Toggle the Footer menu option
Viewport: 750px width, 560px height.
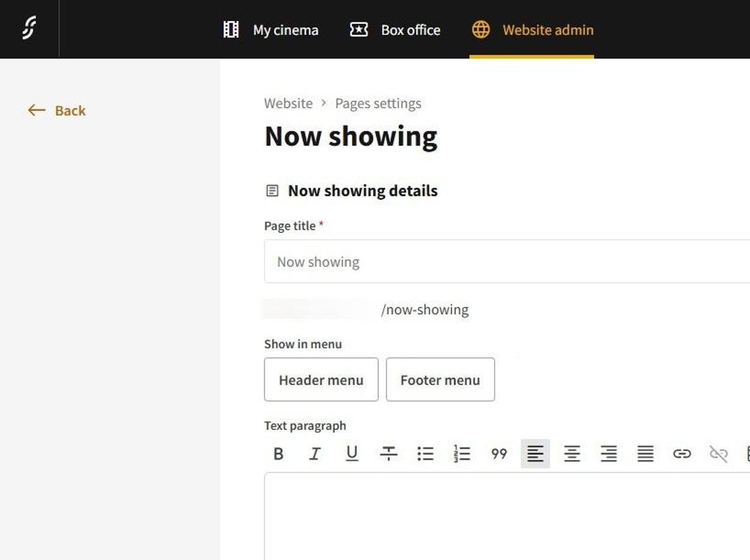[440, 380]
